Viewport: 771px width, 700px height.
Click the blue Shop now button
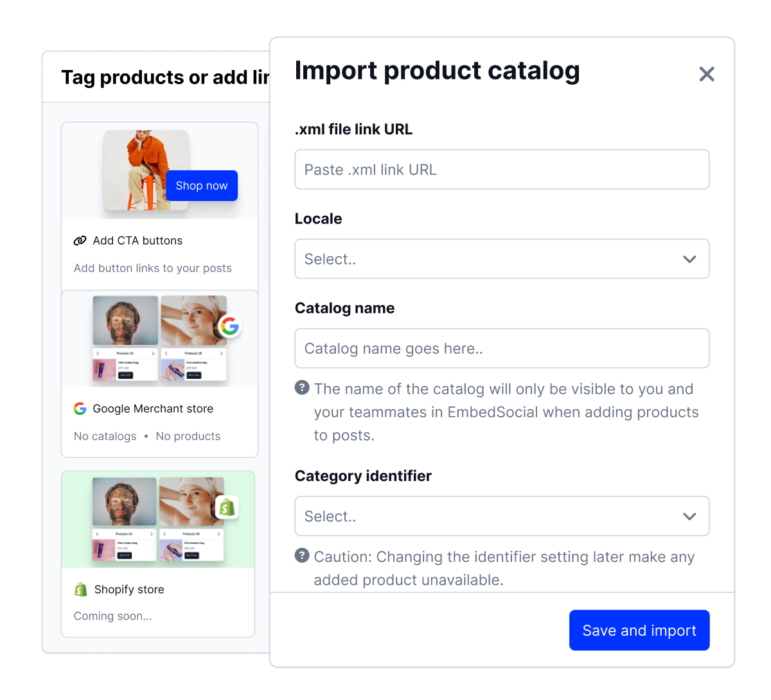coord(202,186)
